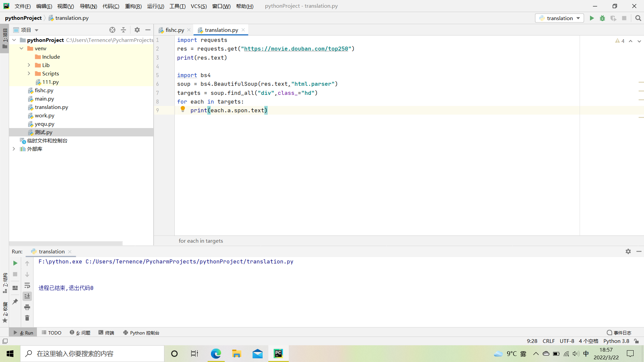
Task: Run with coverage icon in toolbar
Action: [613, 18]
